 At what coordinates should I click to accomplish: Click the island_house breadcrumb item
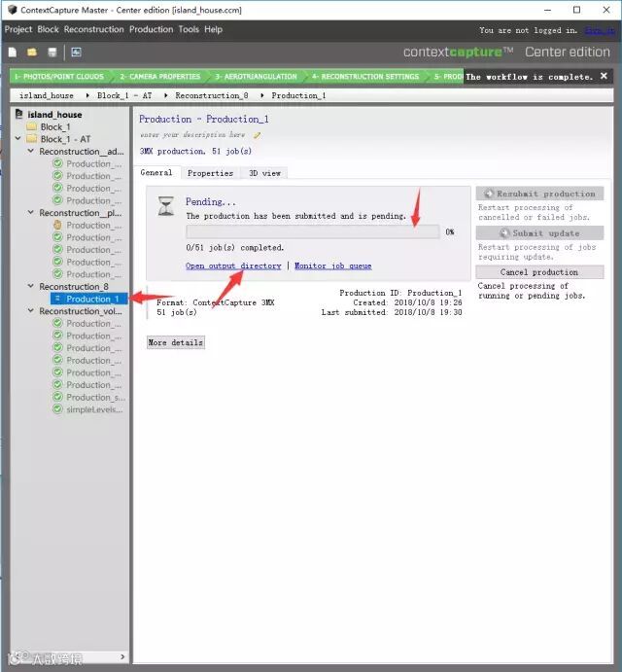[x=47, y=95]
